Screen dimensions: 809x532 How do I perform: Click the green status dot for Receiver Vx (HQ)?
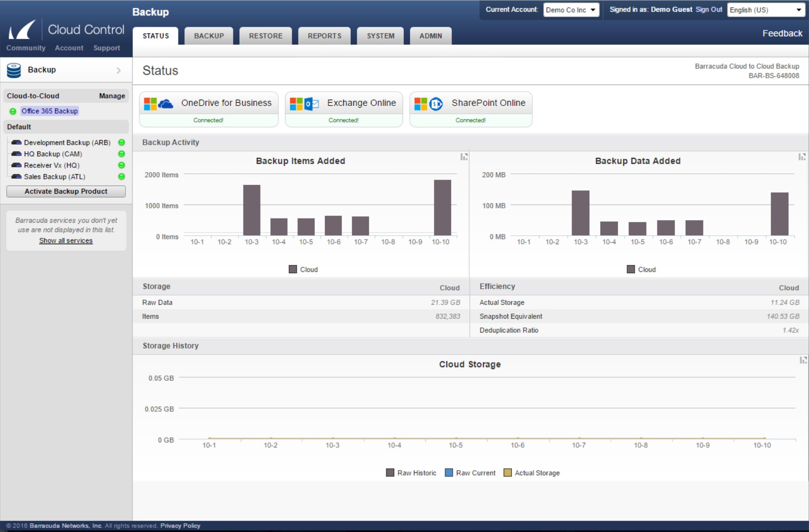pos(121,165)
